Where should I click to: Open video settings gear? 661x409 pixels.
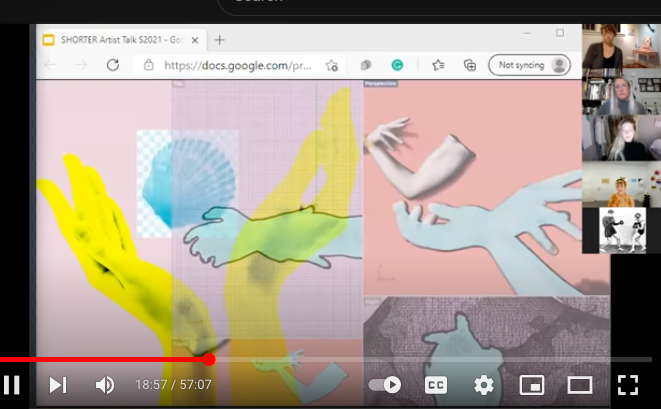pyautogui.click(x=484, y=385)
